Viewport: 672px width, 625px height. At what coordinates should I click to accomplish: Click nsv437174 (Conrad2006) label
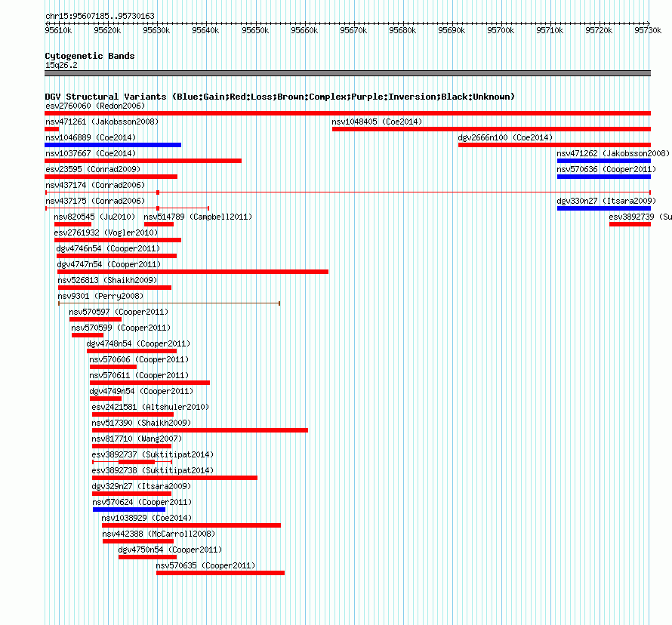[95, 185]
